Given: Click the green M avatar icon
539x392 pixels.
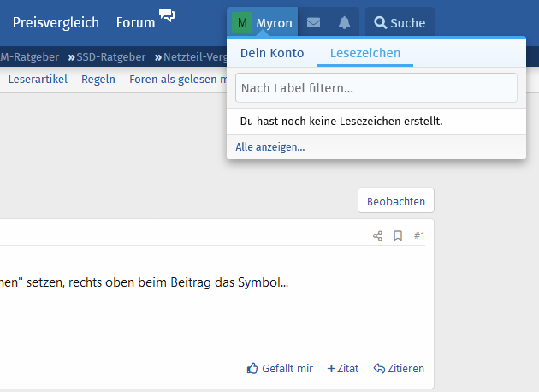Looking at the screenshot, I should point(242,23).
